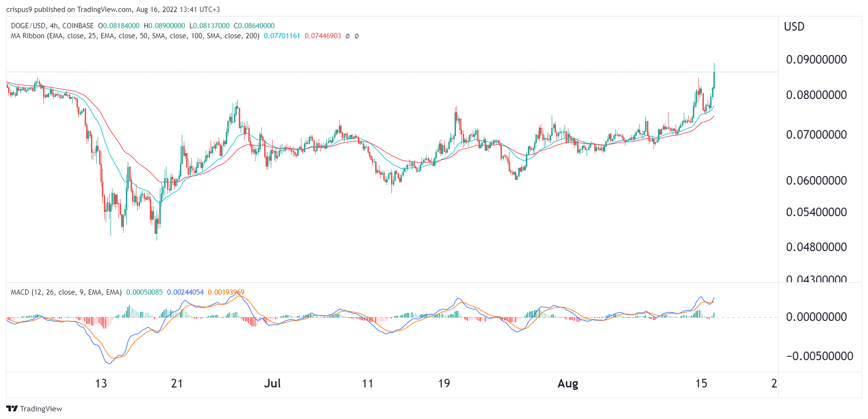
Task: Click the 0.05400000 price axis label
Action: [x=816, y=212]
